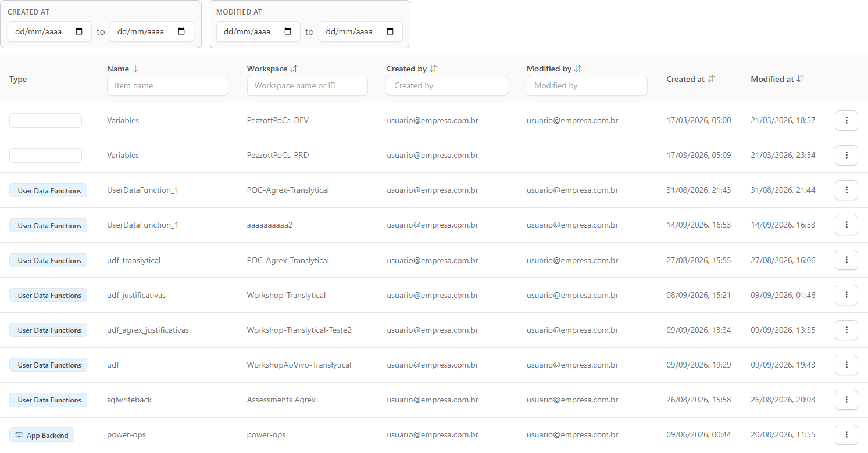
Task: Open actions menu for PezzottPoCs-DEV Variables row
Action: [846, 120]
